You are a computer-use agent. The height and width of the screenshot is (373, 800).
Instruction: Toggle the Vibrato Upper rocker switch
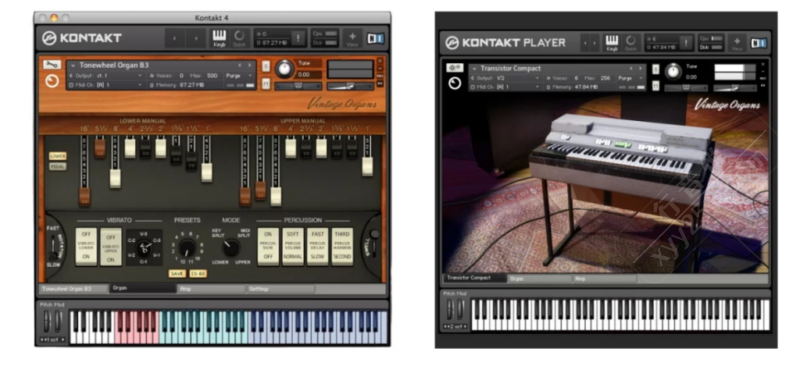(111, 246)
